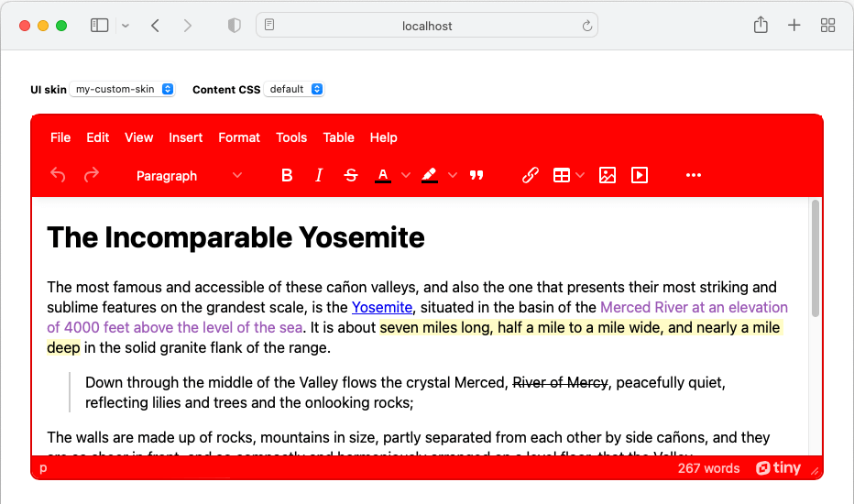The height and width of the screenshot is (504, 854).
Task: Click the 267 words count button
Action: (708, 468)
